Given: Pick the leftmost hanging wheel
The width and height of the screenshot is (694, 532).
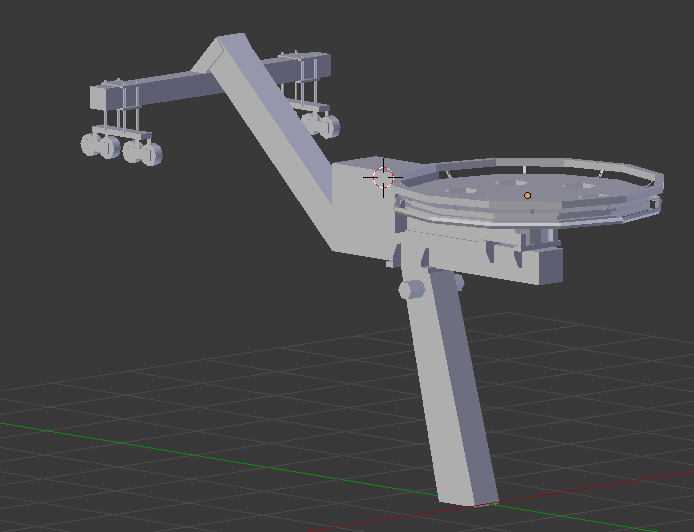Looking at the screenshot, I should (90, 145).
